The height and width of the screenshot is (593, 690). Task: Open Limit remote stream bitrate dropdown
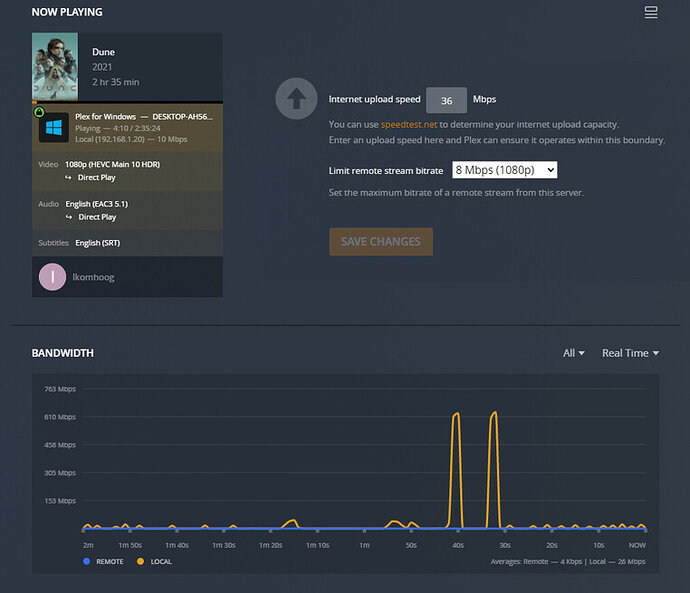click(504, 170)
